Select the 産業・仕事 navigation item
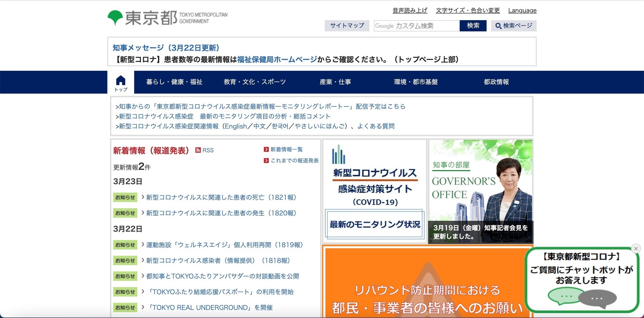Image resolution: width=644 pixels, height=318 pixels. (x=335, y=82)
